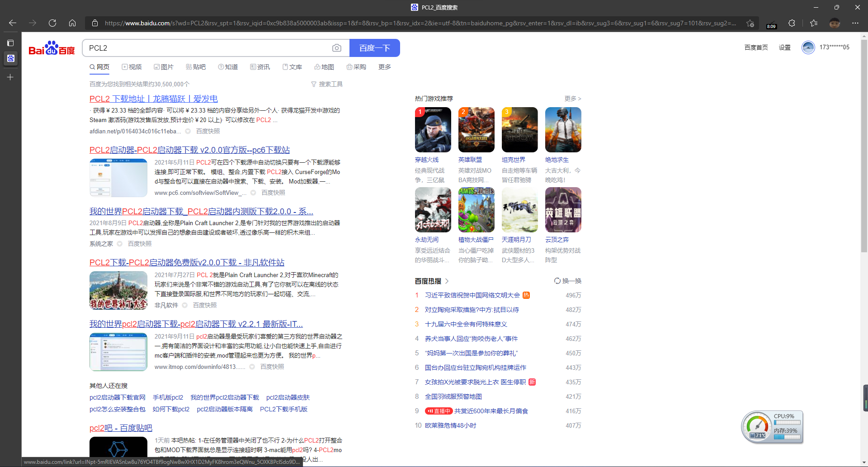Open the 搜索工具 filter

(327, 84)
